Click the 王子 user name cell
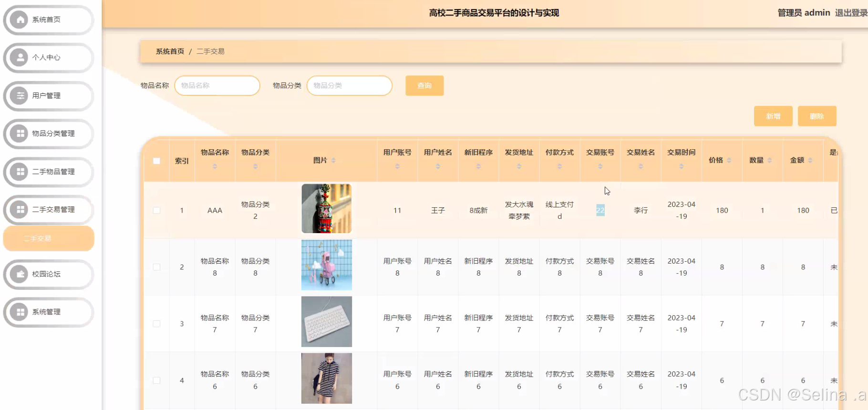 coord(438,210)
